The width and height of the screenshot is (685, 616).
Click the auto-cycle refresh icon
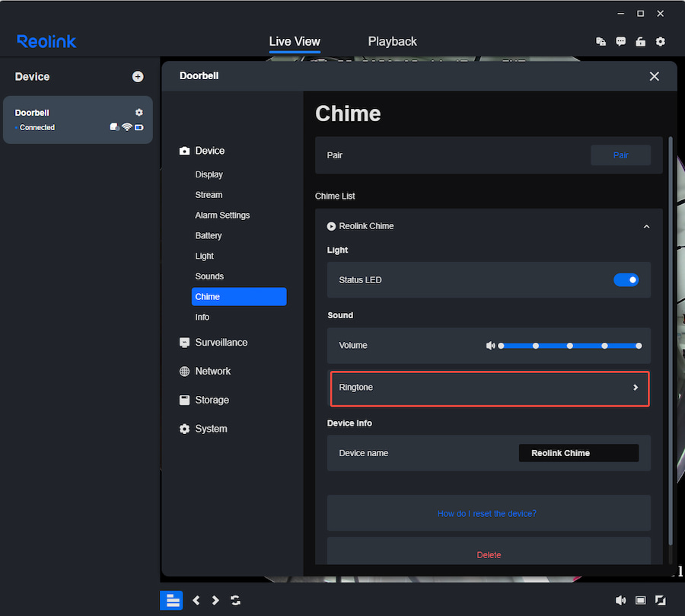pos(235,600)
